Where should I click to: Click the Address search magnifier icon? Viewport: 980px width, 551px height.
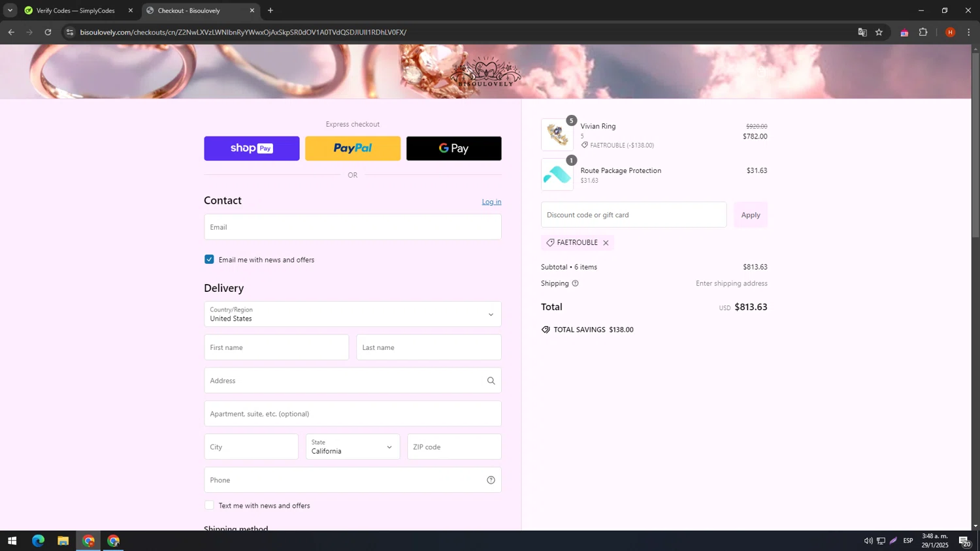coord(491,381)
